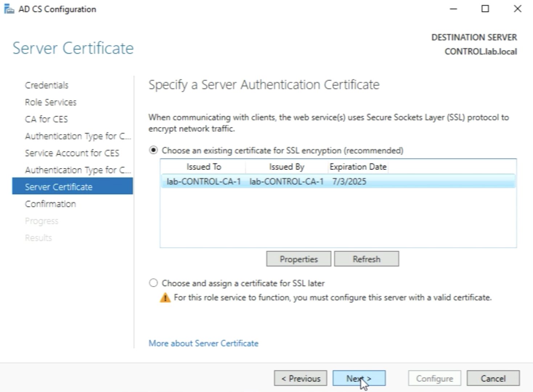Refresh the certificate list
533x392 pixels.
(366, 259)
